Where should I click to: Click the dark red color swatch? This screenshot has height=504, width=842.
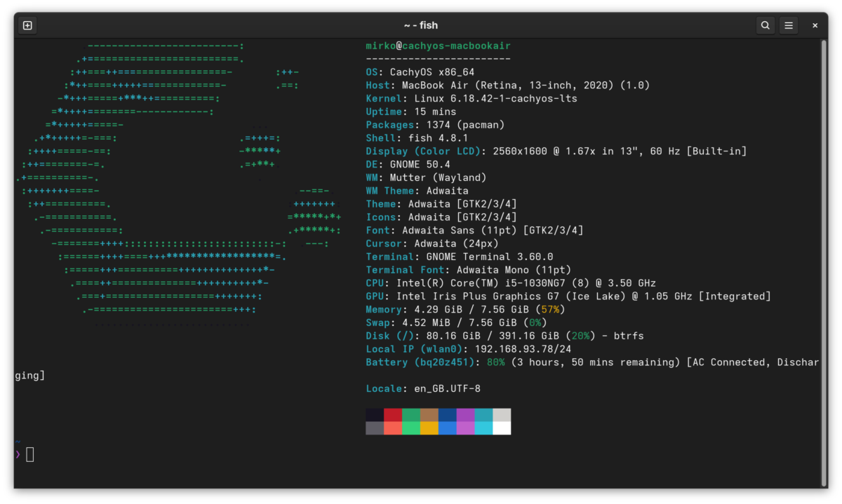point(393,415)
